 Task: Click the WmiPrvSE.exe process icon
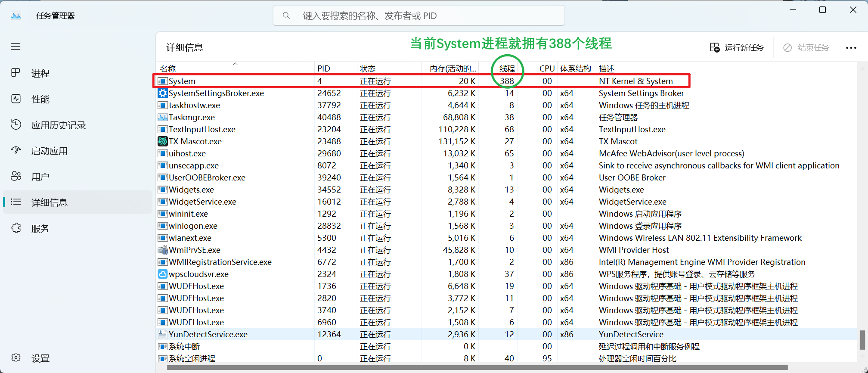[x=163, y=250]
